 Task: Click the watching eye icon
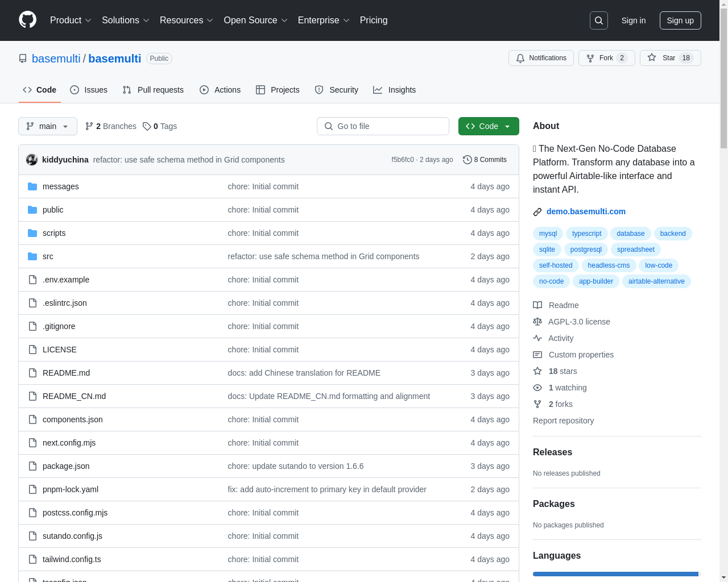coord(537,388)
